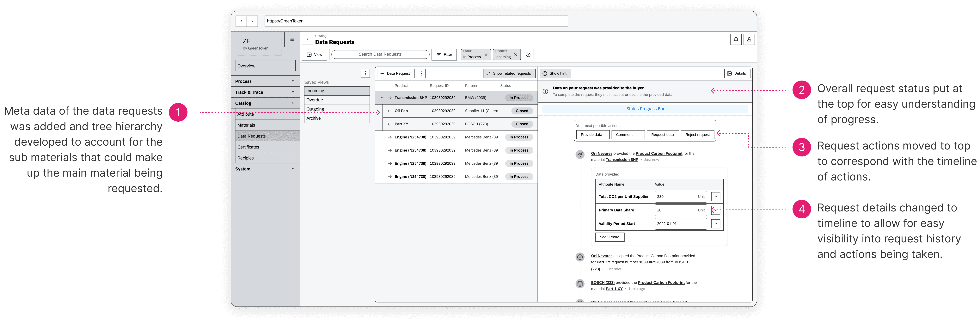Click the checkmark timeline icon
The height and width of the screenshot is (322, 980).
(x=580, y=257)
